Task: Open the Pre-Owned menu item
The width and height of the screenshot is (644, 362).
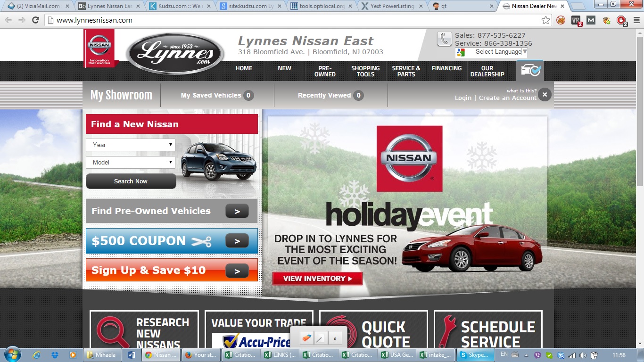Action: coord(325,71)
